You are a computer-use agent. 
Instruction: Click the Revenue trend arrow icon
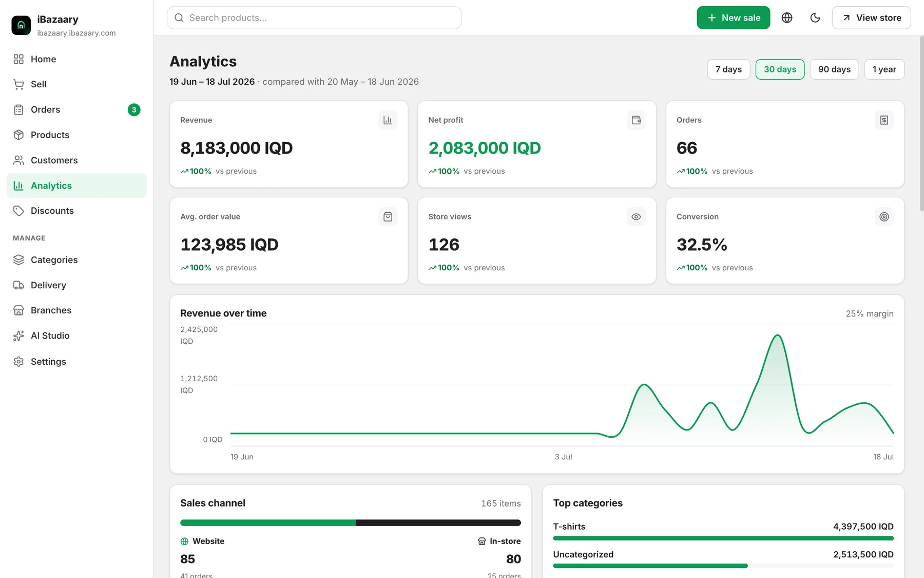[184, 172]
